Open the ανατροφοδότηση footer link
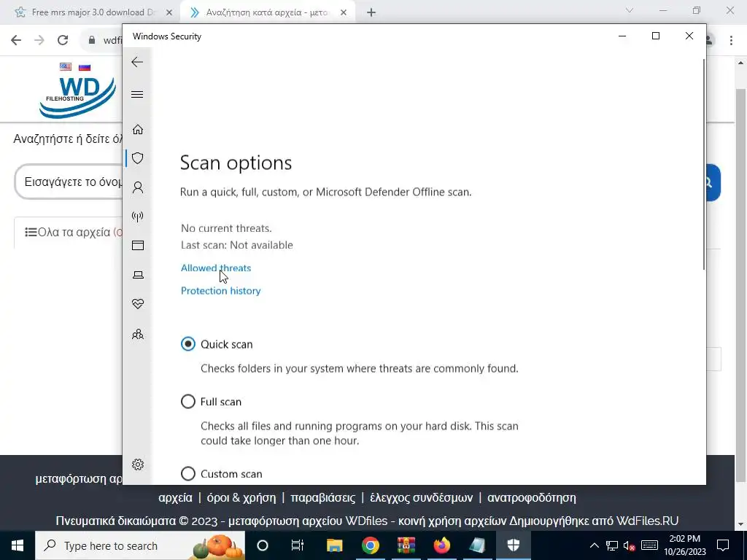 tap(531, 497)
